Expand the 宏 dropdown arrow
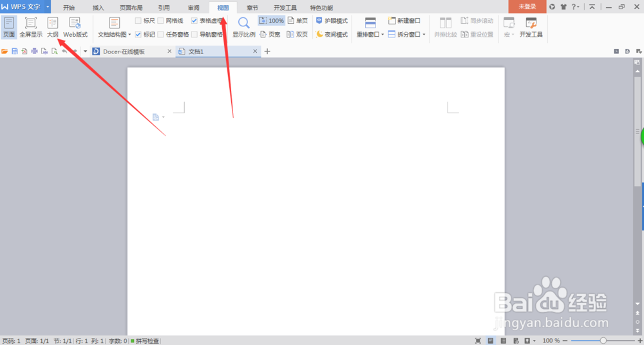 pyautogui.click(x=513, y=35)
